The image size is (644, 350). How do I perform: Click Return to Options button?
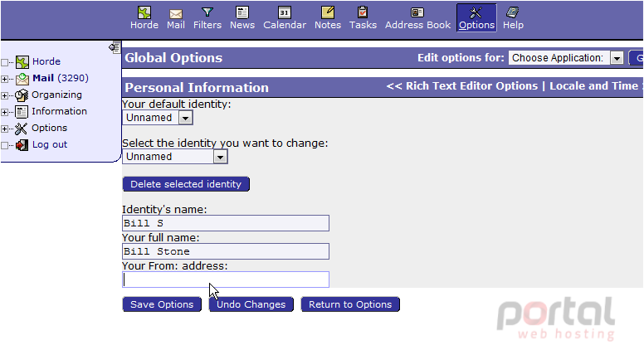click(x=350, y=304)
